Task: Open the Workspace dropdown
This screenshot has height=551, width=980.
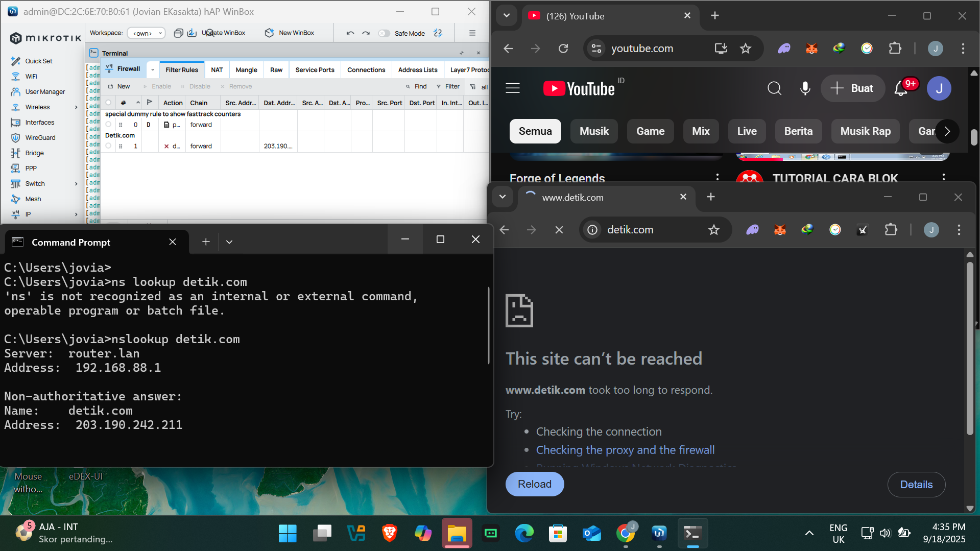Action: point(147,33)
